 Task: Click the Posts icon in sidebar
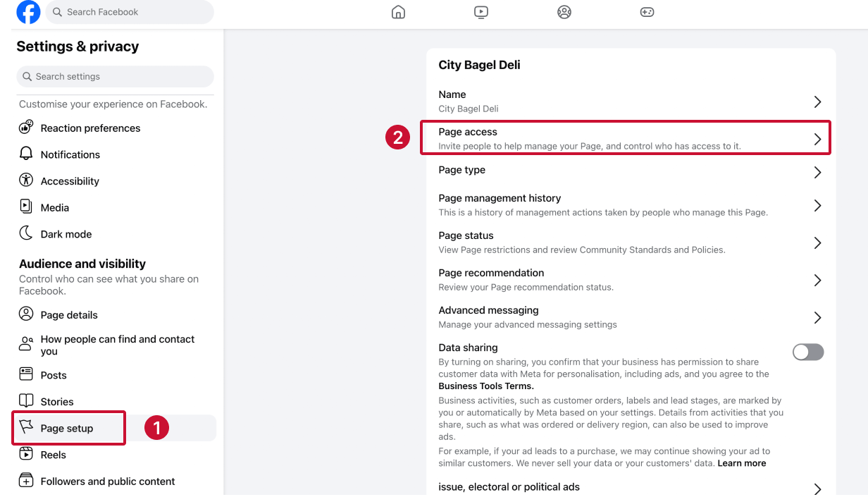click(26, 374)
